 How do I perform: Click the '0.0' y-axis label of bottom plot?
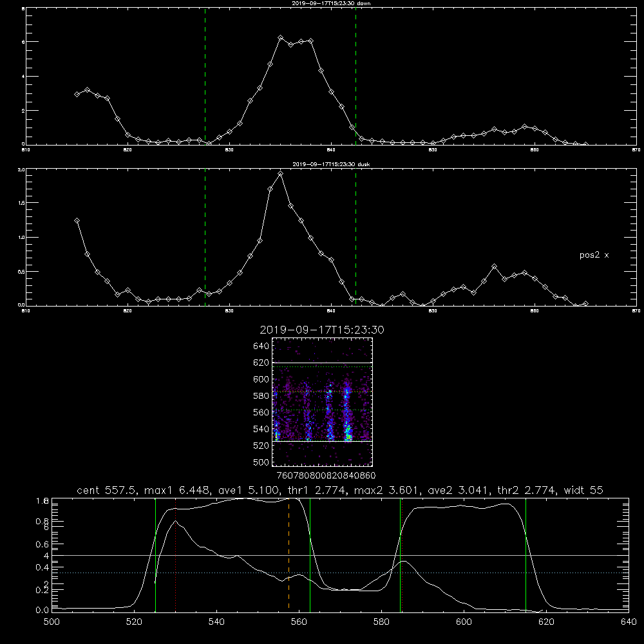pos(42,611)
